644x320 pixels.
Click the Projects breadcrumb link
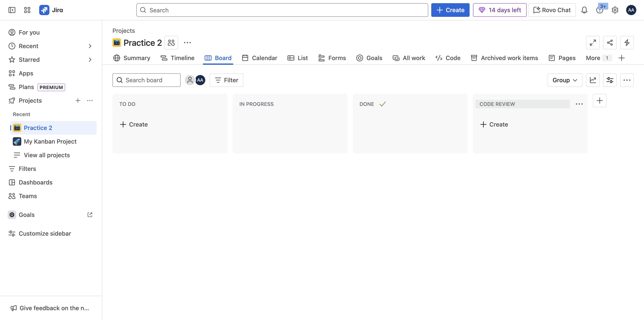[124, 30]
